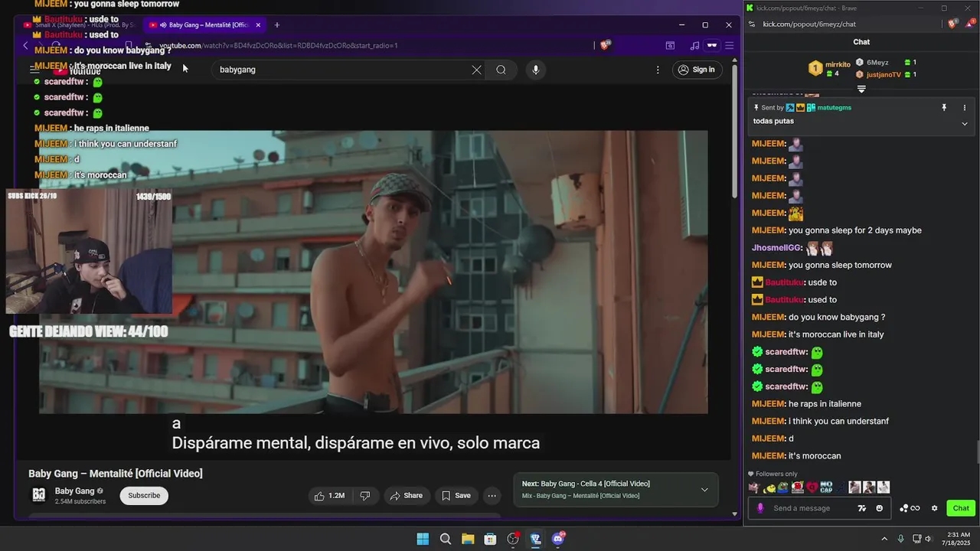Open the three-dot more actions under video
Viewport: 980px width, 551px height.
pos(492,496)
